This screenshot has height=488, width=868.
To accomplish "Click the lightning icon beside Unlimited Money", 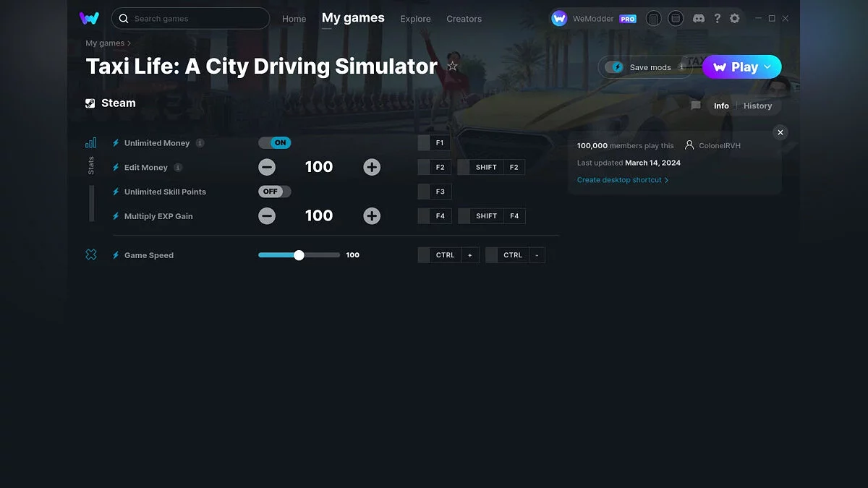I will point(116,143).
